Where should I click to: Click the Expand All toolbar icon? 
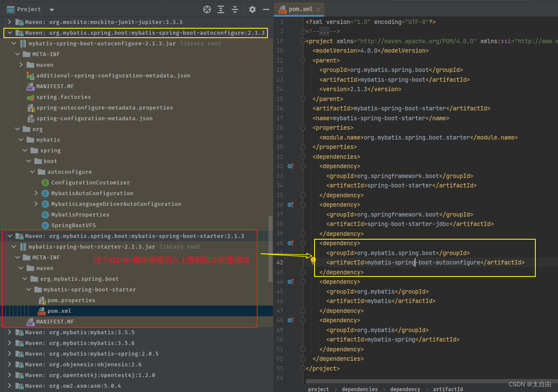point(221,9)
